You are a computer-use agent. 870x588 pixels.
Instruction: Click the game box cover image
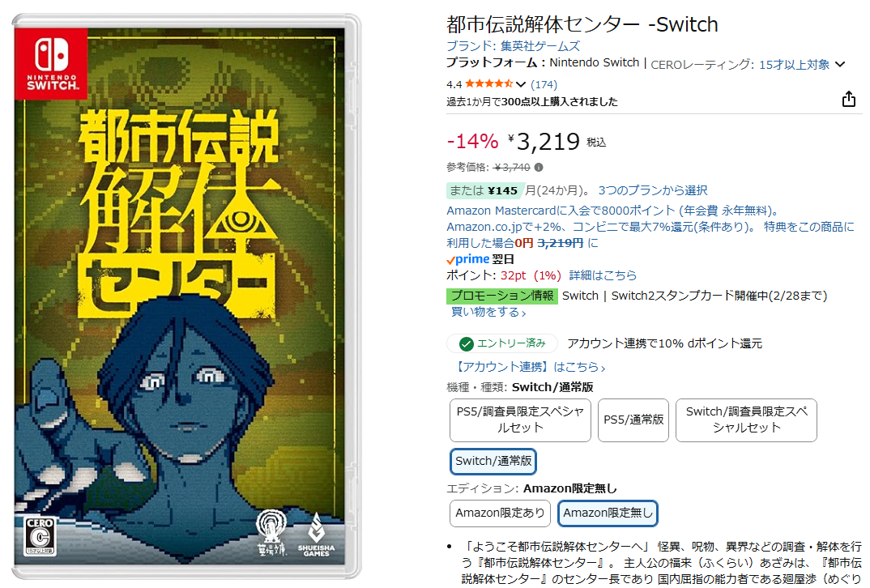186,296
